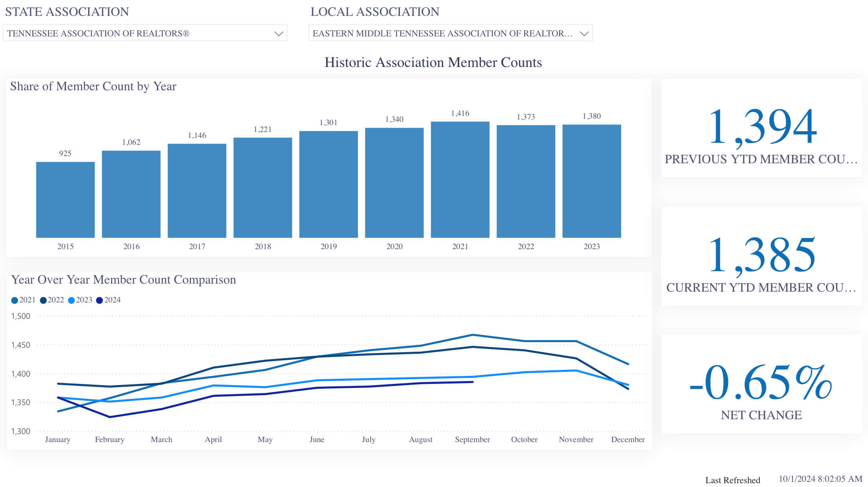Click the 2023 legend color dot
This screenshot has height=487, width=868.
coord(71,300)
